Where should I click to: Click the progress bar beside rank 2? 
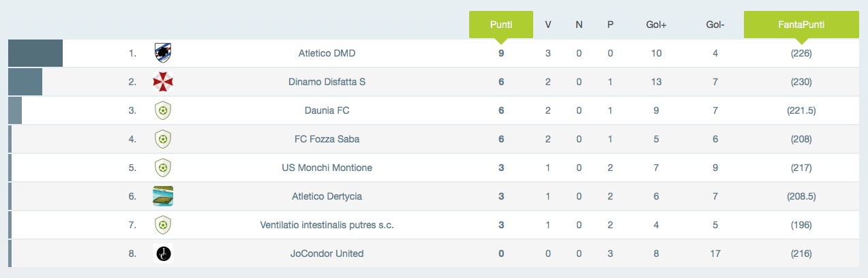[25, 82]
